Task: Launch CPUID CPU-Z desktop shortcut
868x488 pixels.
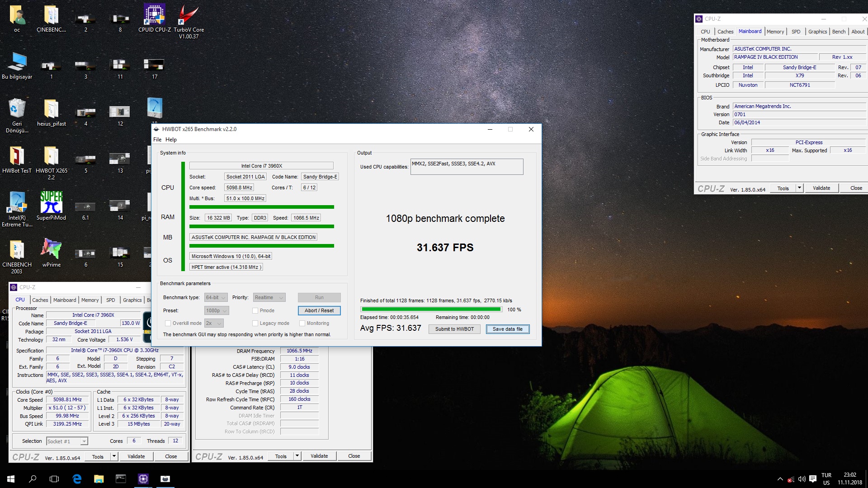Action: pos(155,18)
